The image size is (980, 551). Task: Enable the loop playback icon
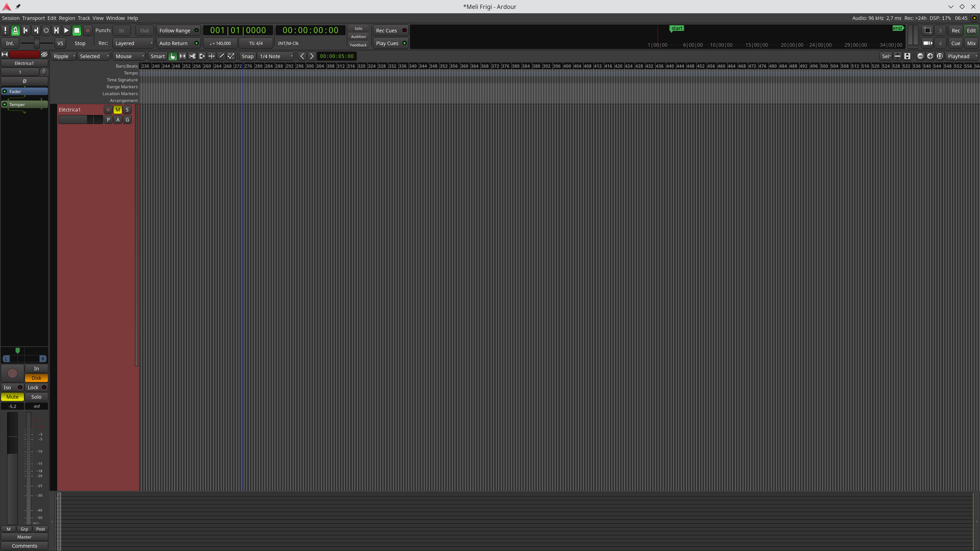[46, 30]
